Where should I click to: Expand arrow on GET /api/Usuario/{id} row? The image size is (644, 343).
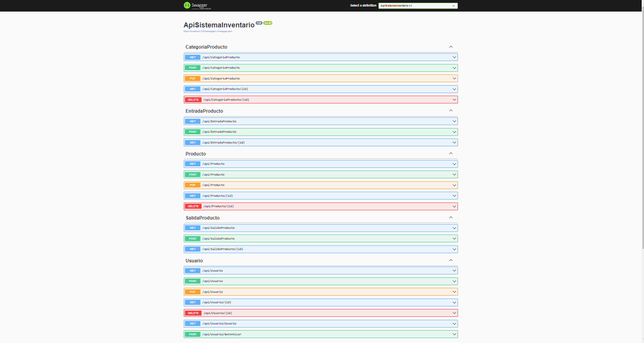(454, 302)
